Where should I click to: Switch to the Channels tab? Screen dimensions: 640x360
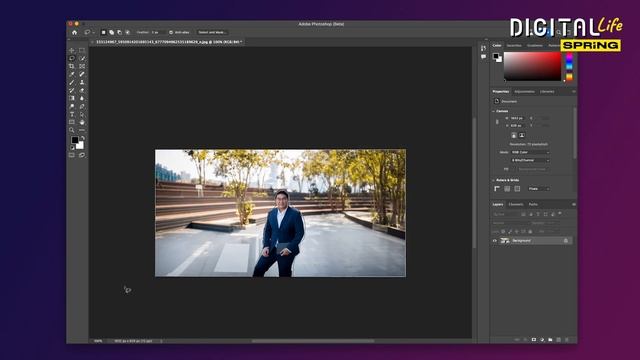(516, 204)
